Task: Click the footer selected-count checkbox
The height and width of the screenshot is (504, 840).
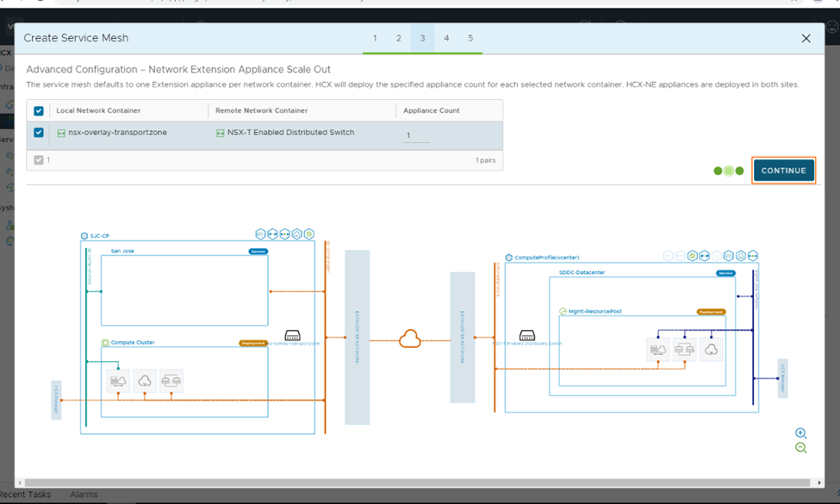Action: coord(39,160)
